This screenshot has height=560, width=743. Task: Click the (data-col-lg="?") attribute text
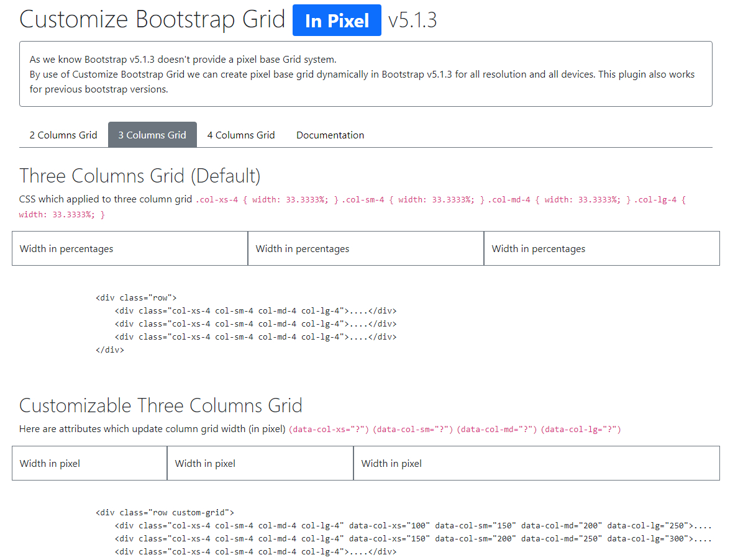coord(581,430)
